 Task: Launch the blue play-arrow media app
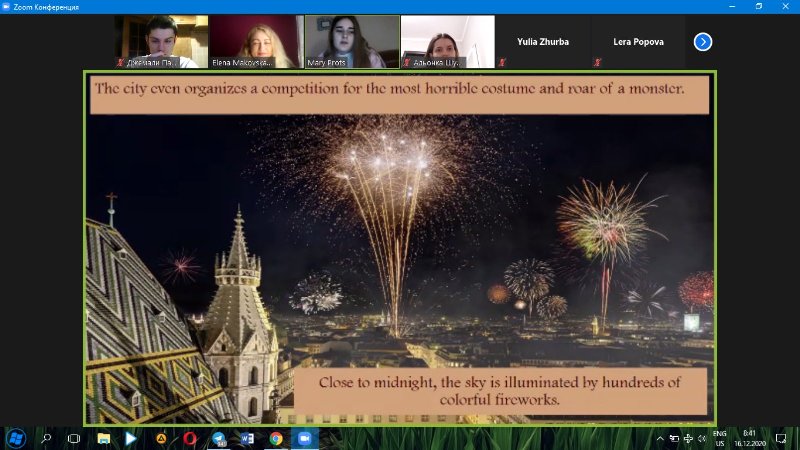pos(131,438)
